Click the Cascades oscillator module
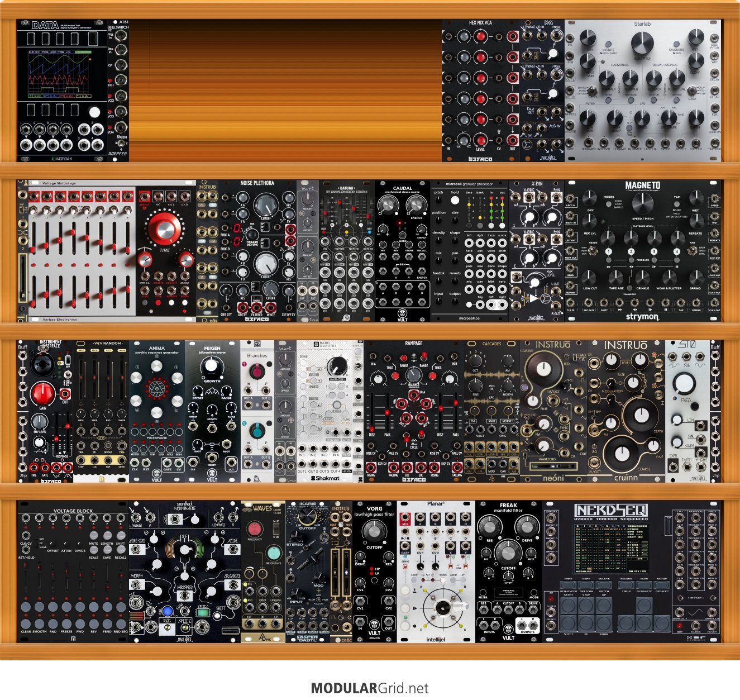Image resolution: width=740 pixels, height=700 pixels. tap(492, 411)
